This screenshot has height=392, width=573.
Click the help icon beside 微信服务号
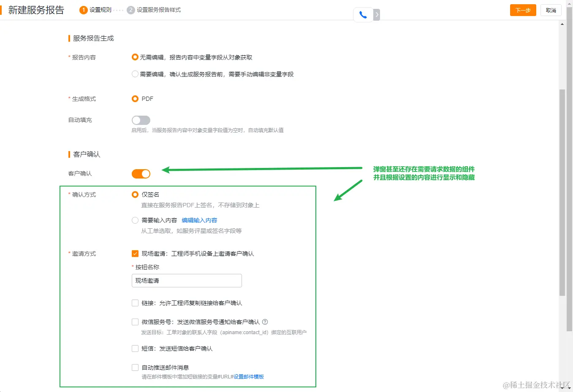pos(265,322)
